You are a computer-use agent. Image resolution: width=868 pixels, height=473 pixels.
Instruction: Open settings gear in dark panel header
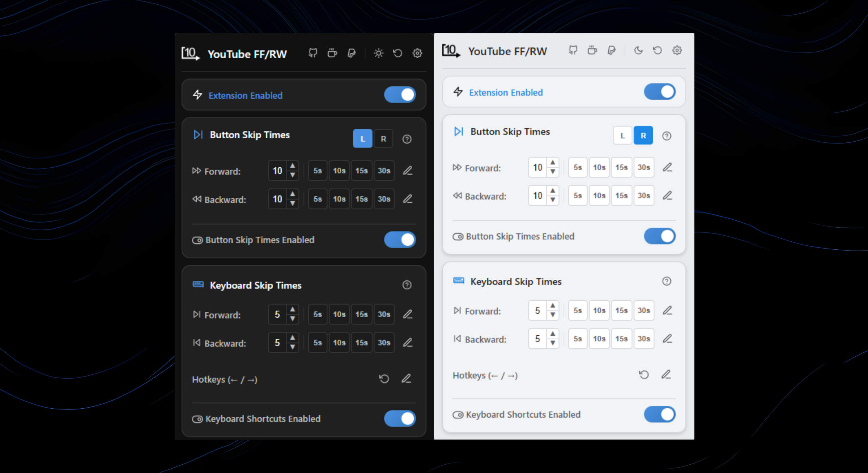(x=417, y=53)
